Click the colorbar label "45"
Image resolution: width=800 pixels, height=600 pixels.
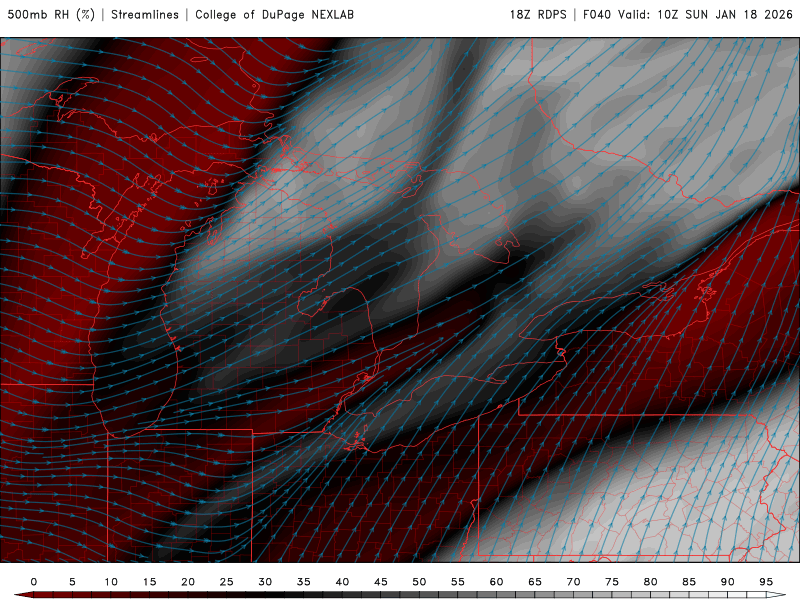(381, 582)
